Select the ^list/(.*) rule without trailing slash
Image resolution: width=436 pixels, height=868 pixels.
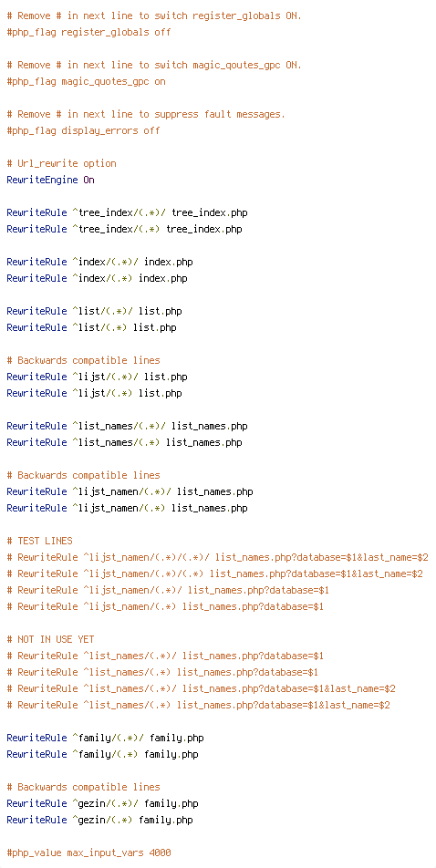click(91, 327)
